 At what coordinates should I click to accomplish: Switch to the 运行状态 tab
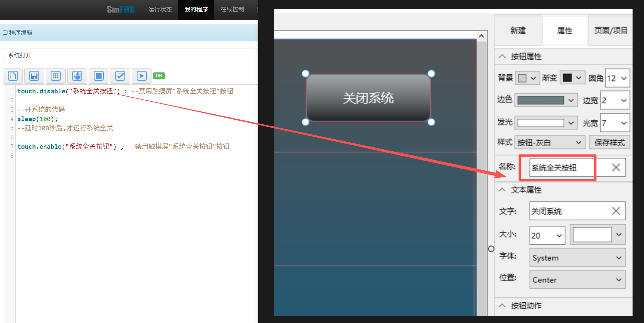(160, 10)
